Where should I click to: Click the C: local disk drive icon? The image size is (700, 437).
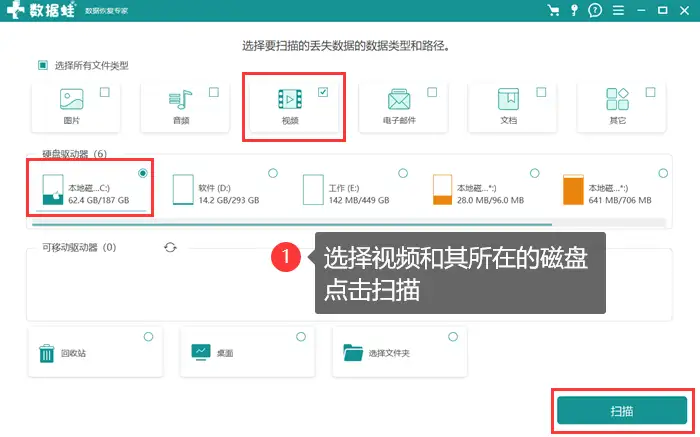point(53,190)
